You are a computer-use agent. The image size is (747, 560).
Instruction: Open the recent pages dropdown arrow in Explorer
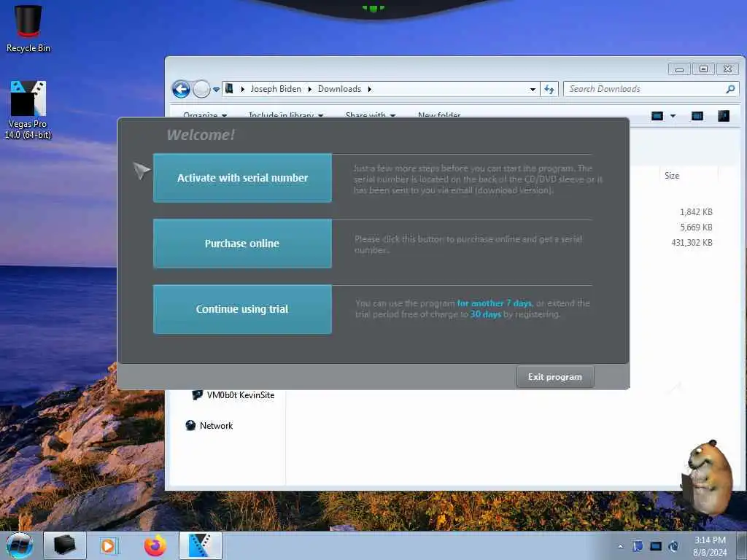click(x=216, y=90)
